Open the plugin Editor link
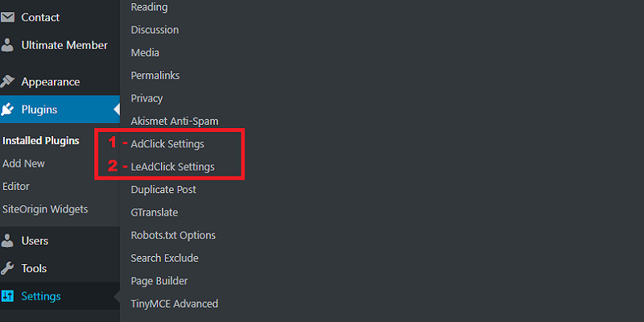This screenshot has width=644, height=322. (x=16, y=186)
